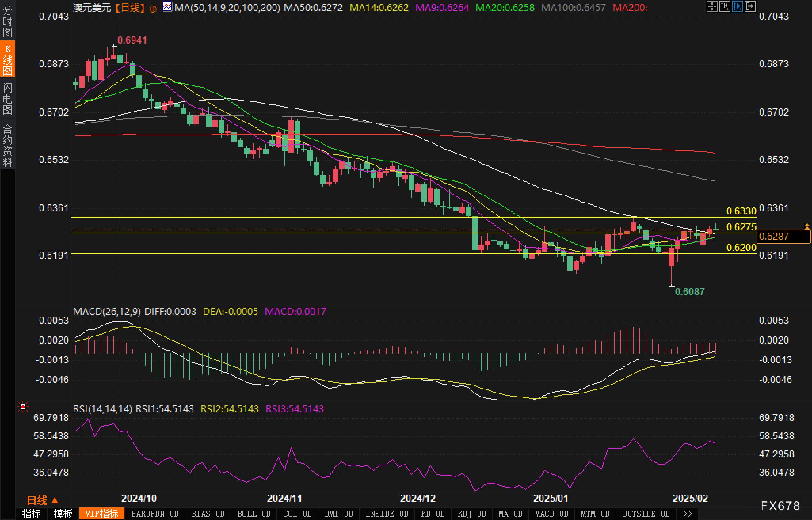
Task: Click the chart scale-left layout icon
Action: pos(724,6)
